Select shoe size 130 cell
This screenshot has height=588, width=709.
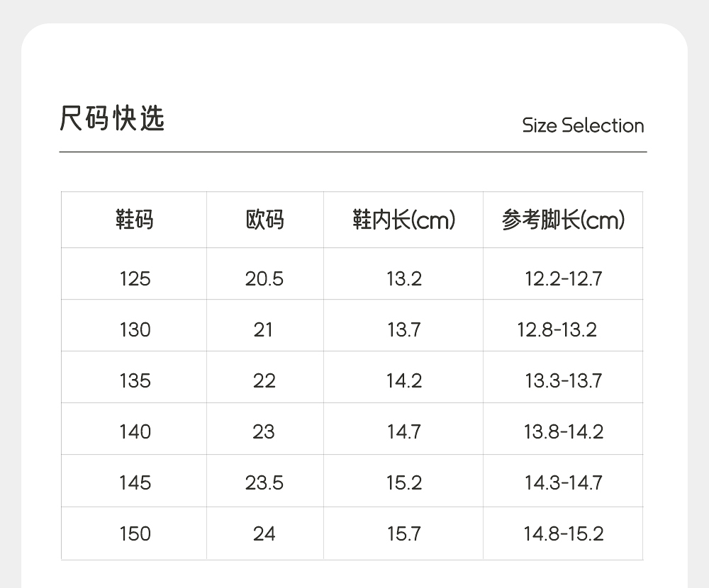[x=135, y=329]
